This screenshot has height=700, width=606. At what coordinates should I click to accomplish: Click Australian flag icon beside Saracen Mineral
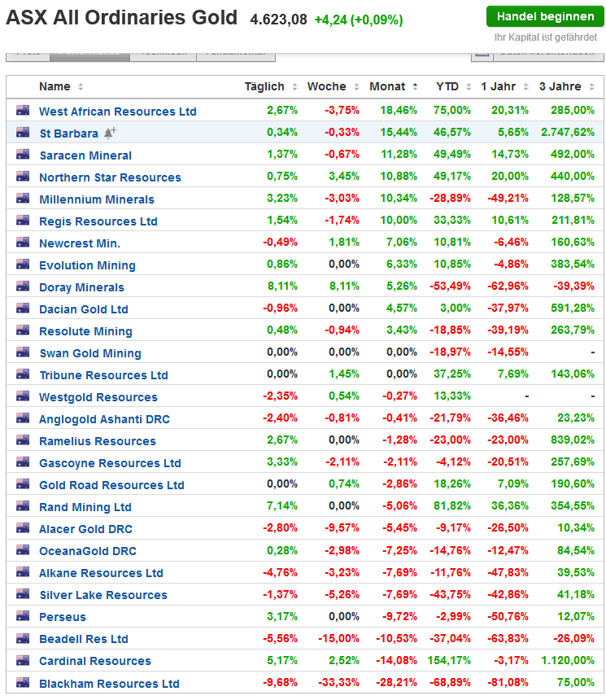click(23, 155)
